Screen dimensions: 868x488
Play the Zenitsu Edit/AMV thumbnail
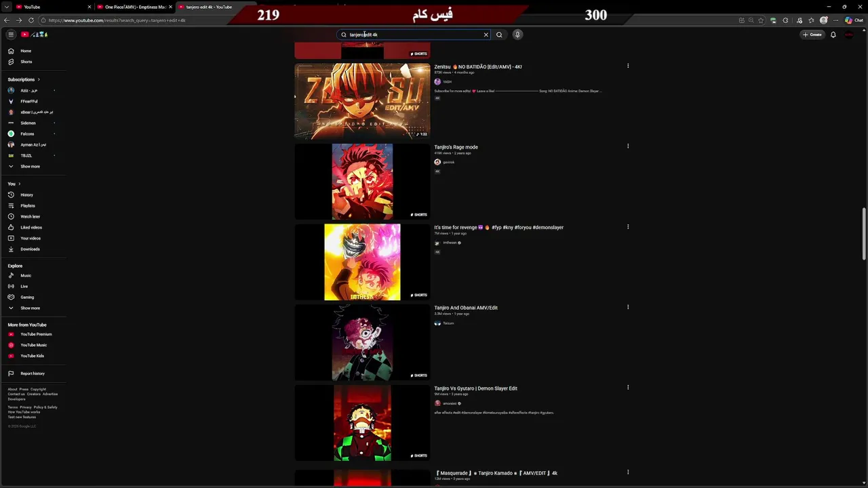click(362, 101)
